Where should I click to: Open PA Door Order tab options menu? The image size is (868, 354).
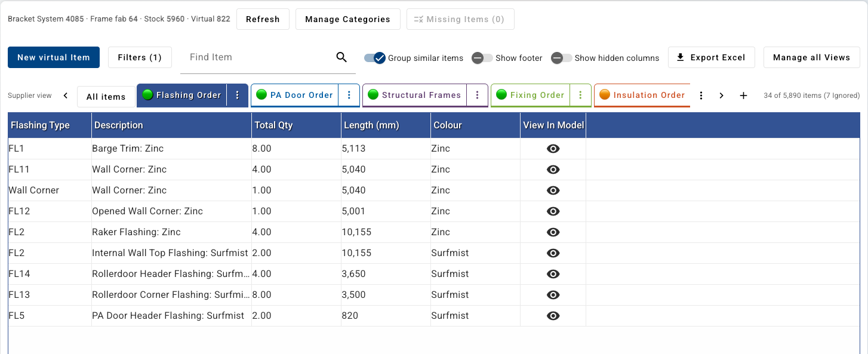pos(349,95)
